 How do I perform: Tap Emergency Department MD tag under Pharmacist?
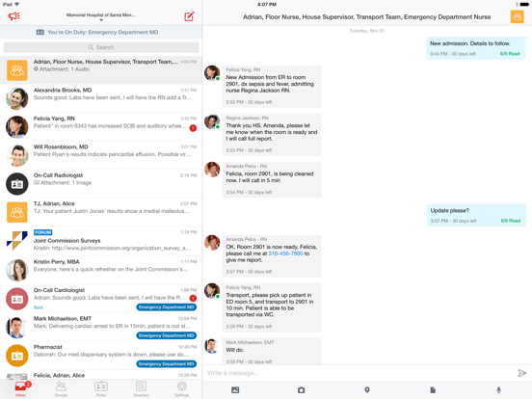166,364
